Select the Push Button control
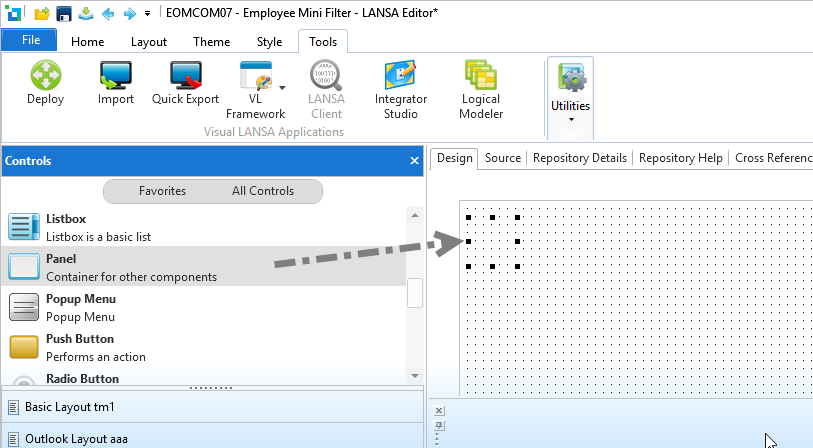The height and width of the screenshot is (448, 813). pyautogui.click(x=203, y=347)
